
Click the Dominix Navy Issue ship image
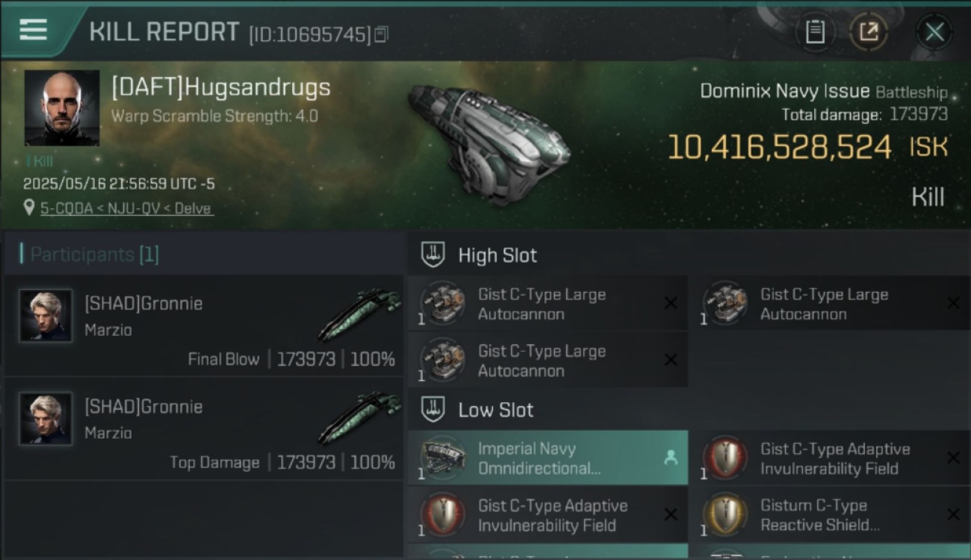coord(489,142)
